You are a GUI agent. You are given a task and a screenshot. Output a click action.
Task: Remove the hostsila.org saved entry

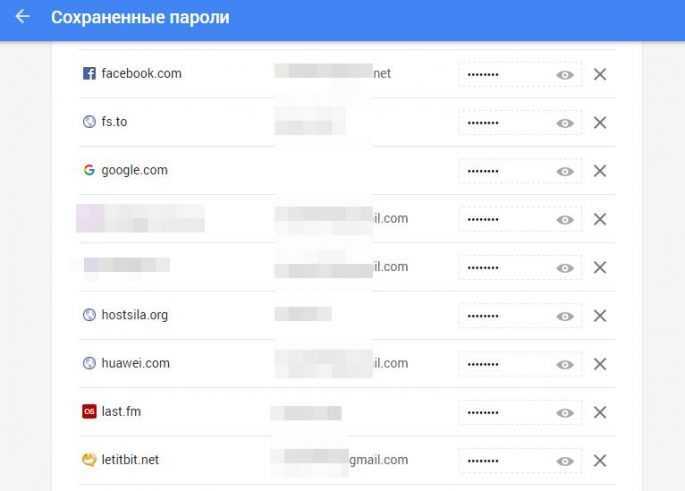[x=600, y=316]
